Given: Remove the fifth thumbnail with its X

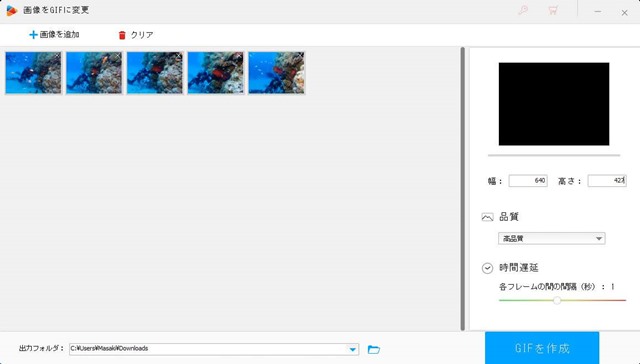Looking at the screenshot, I should [x=300, y=55].
